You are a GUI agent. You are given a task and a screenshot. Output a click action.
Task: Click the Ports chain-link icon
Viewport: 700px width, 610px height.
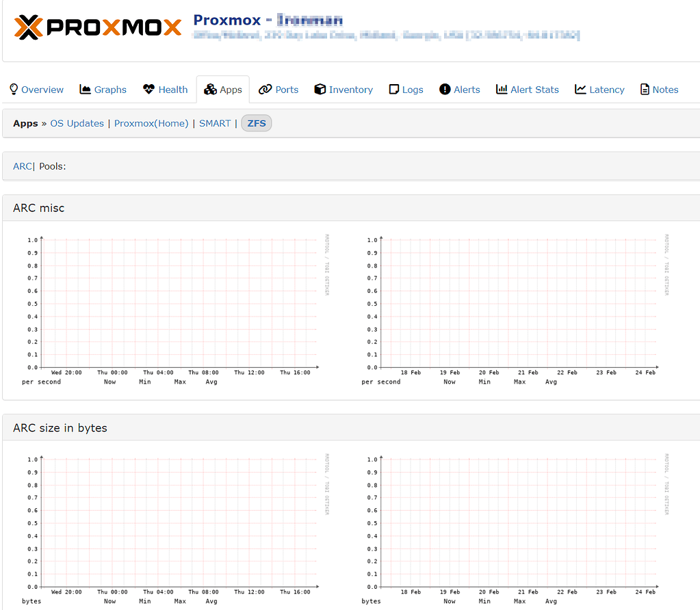(x=263, y=89)
